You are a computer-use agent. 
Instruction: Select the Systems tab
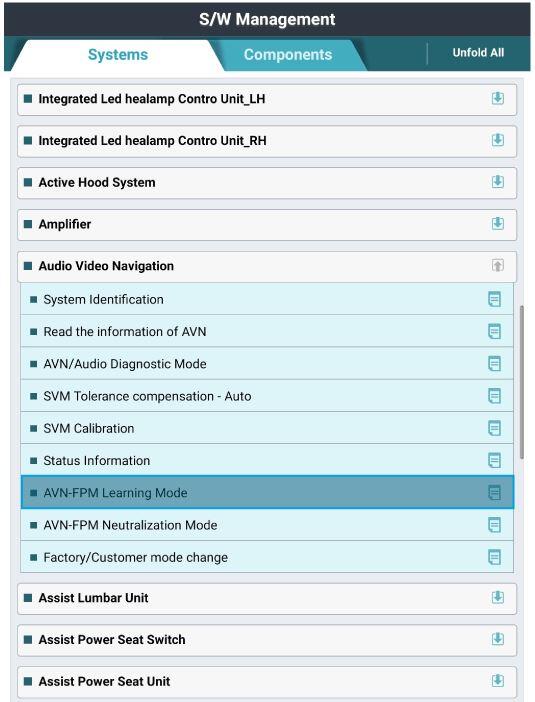click(118, 55)
